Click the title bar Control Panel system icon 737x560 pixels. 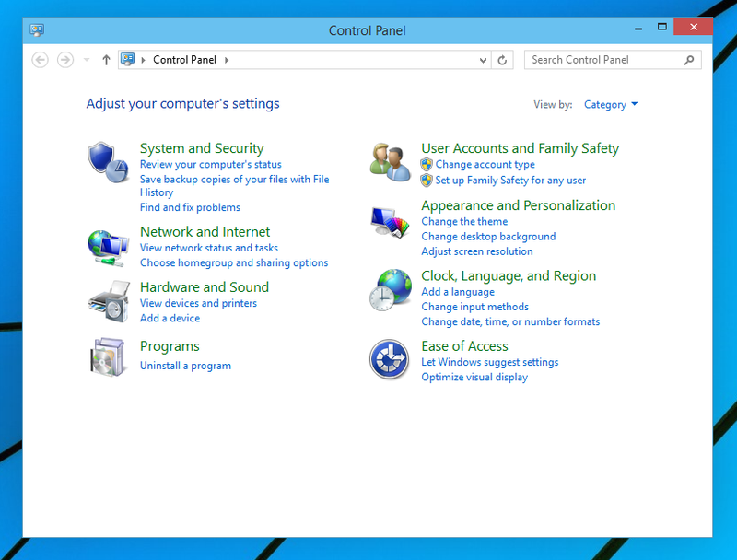click(37, 30)
